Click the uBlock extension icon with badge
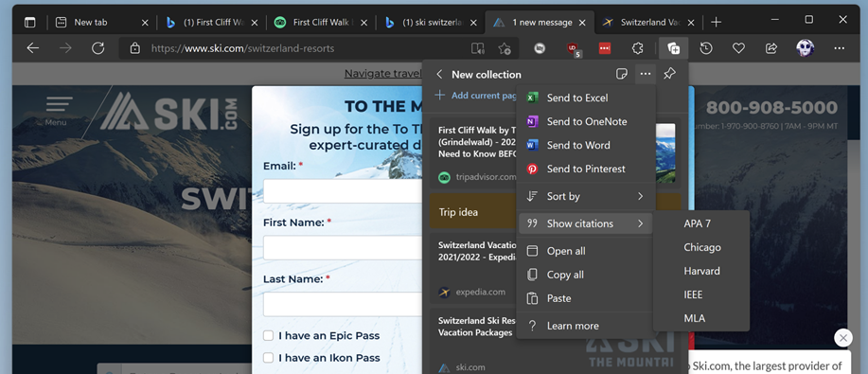The width and height of the screenshot is (868, 374). click(x=573, y=48)
